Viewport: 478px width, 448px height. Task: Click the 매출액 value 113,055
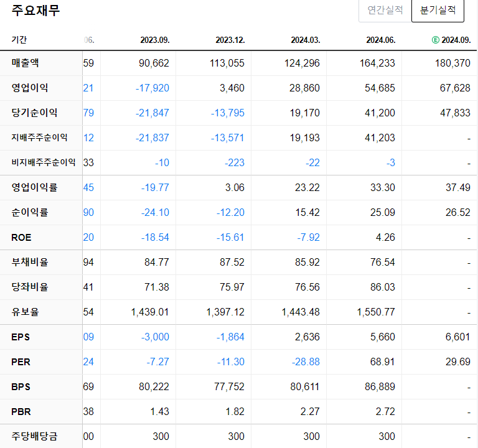coord(227,63)
